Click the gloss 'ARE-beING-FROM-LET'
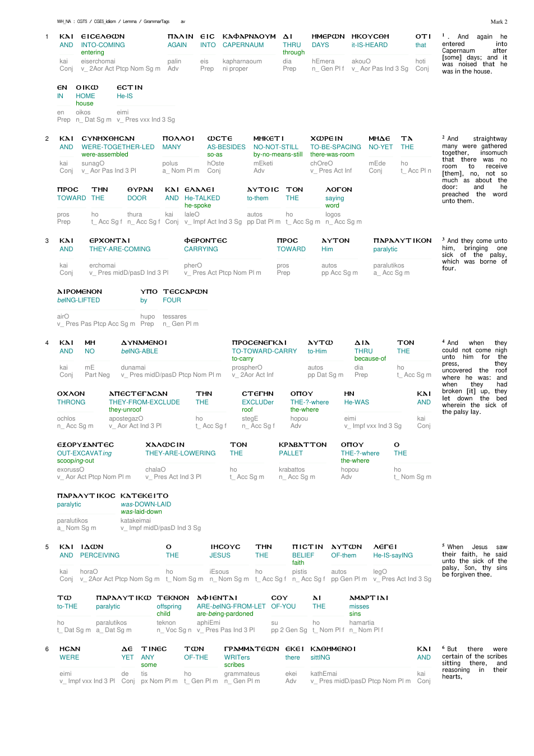The width and height of the screenshot is (534, 756). [231, 606]
